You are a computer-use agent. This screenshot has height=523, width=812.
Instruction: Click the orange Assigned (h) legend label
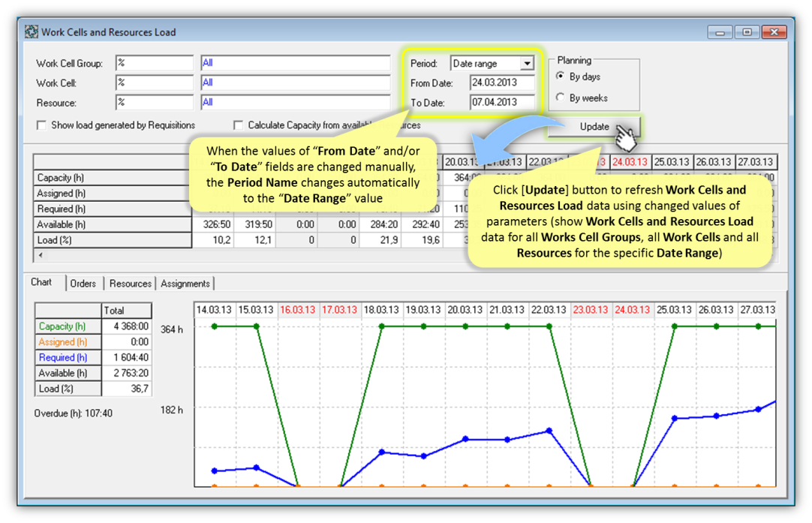click(x=62, y=341)
